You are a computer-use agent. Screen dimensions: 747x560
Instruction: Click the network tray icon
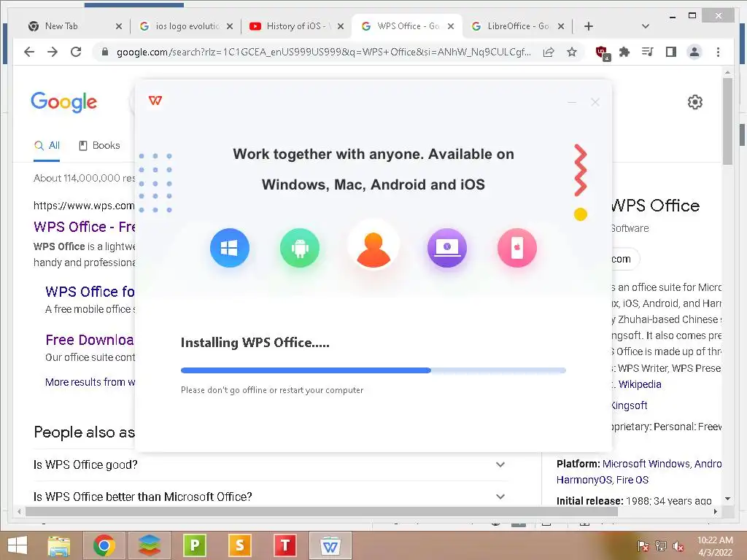[x=661, y=546]
